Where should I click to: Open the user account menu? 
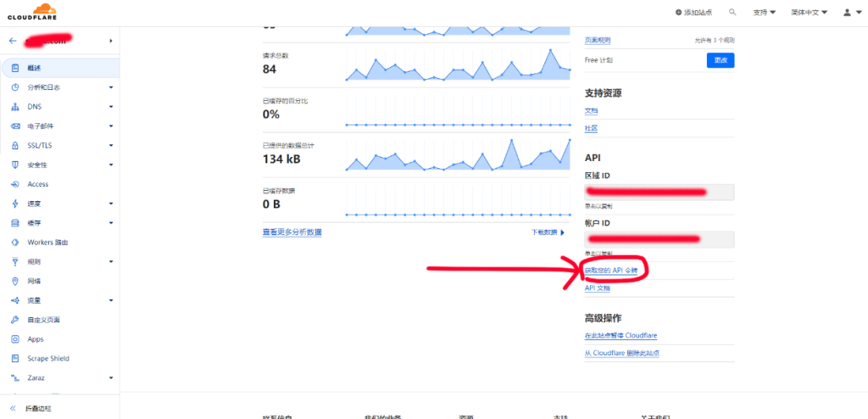[851, 12]
